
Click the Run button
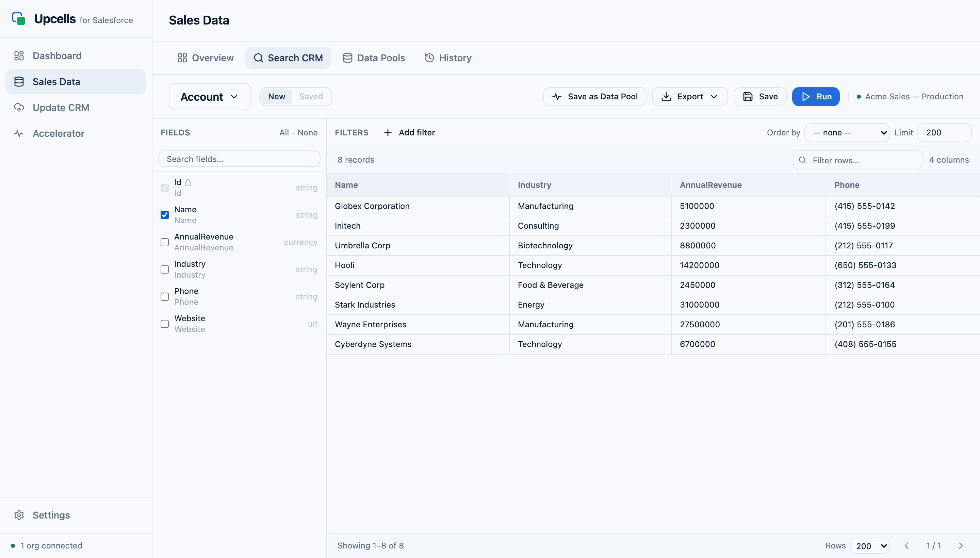pyautogui.click(x=816, y=97)
